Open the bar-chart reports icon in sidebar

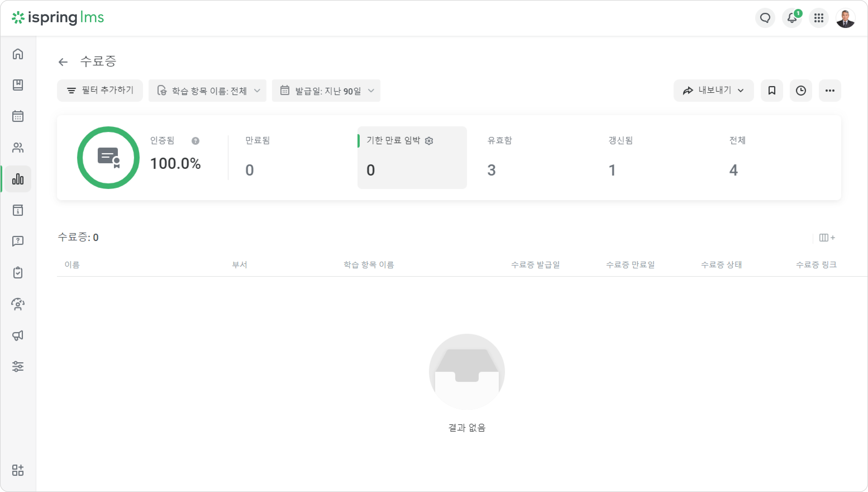point(18,179)
